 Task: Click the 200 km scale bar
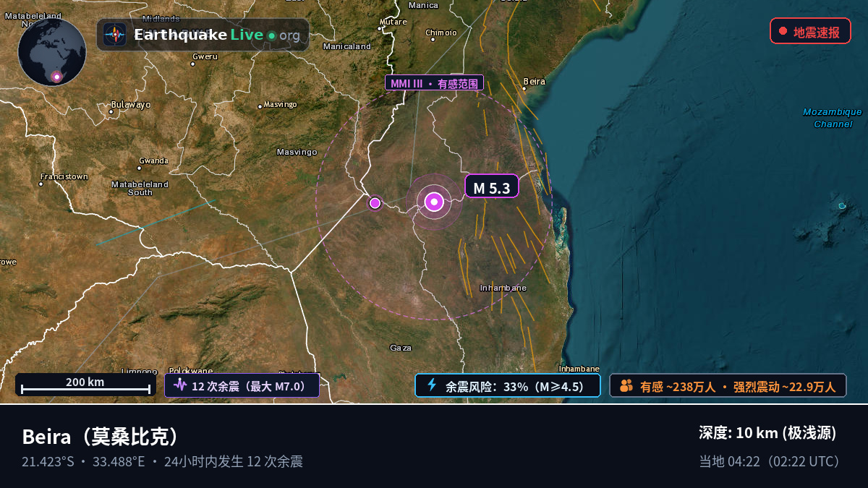(85, 385)
